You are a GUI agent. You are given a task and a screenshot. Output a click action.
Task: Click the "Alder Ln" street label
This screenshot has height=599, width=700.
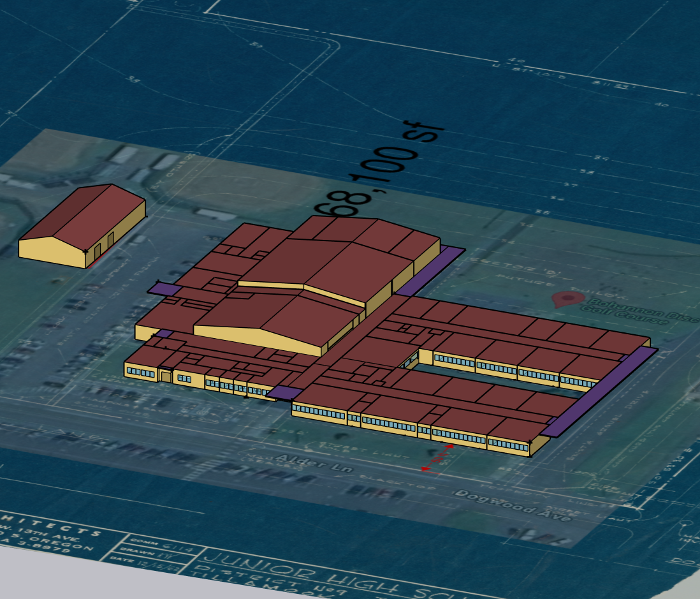[x=314, y=462]
